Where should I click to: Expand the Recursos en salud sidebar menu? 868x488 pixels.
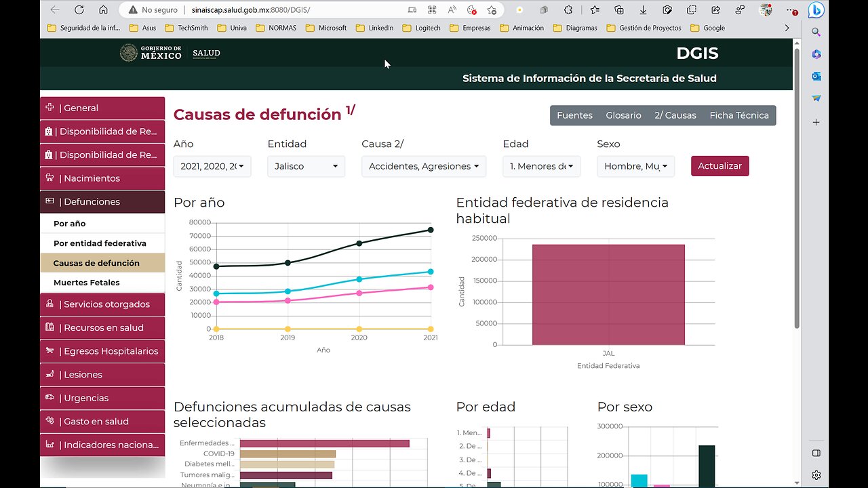pos(102,328)
